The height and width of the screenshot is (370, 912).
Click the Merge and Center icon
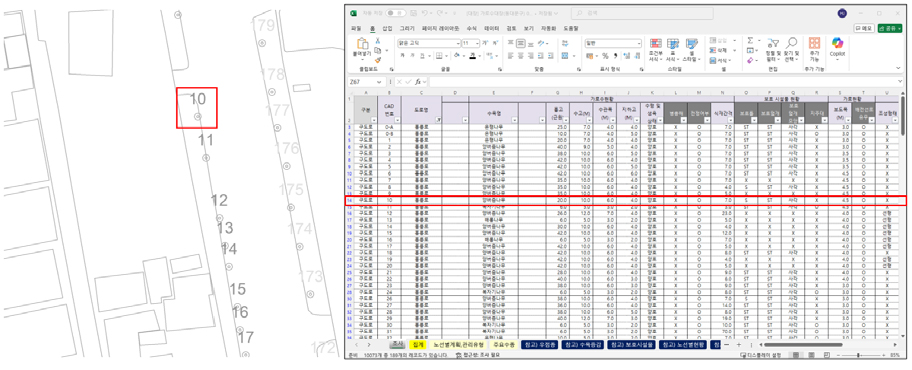coord(565,56)
